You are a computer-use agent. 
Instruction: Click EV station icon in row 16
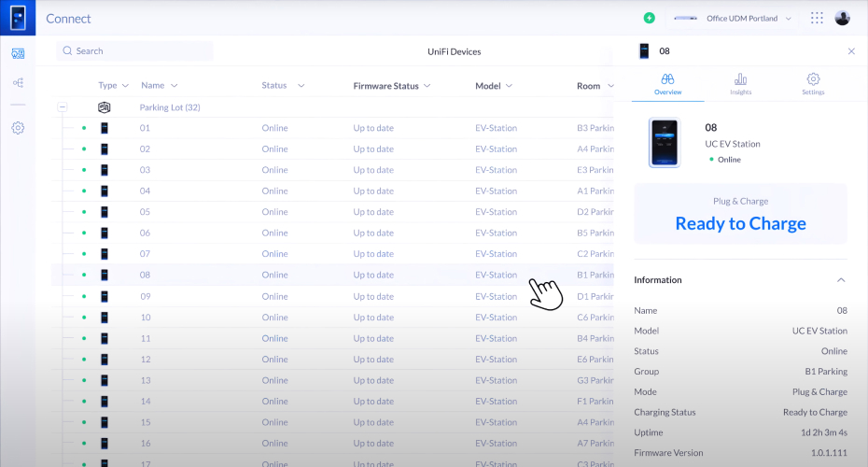pos(105,444)
